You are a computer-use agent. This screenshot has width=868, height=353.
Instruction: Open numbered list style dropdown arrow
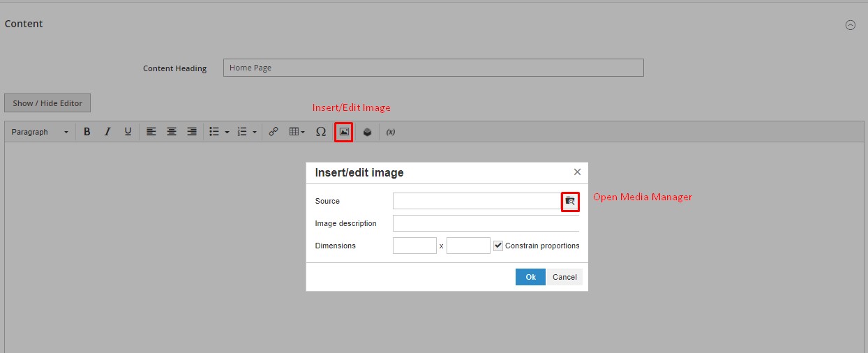(x=255, y=132)
